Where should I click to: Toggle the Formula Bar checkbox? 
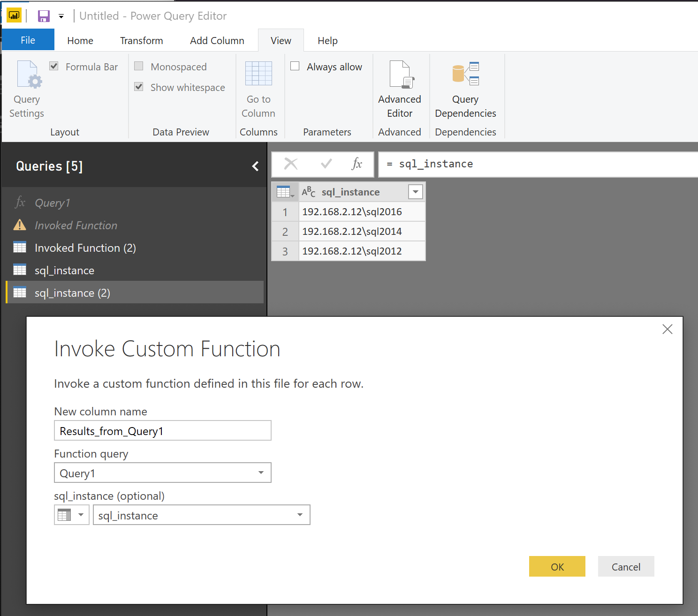54,66
